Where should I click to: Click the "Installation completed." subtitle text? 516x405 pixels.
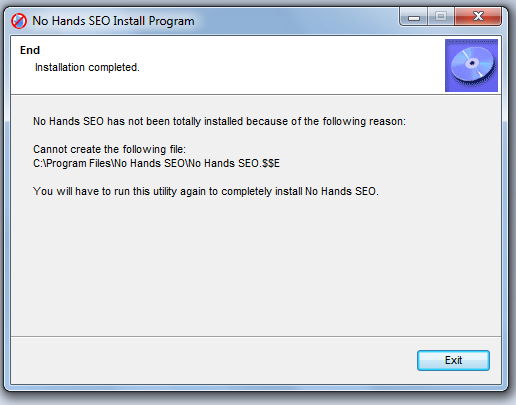tap(87, 67)
